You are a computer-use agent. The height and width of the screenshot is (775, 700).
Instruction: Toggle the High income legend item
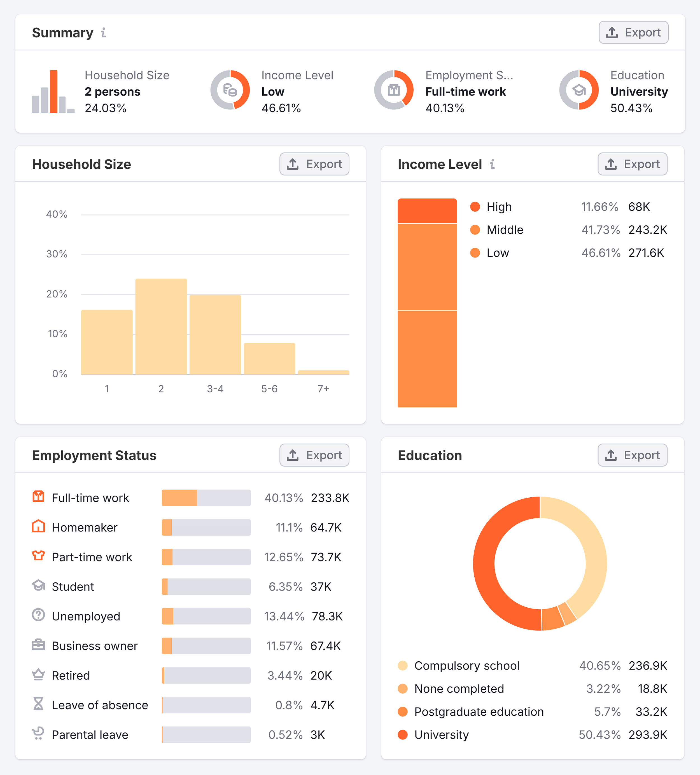(499, 207)
